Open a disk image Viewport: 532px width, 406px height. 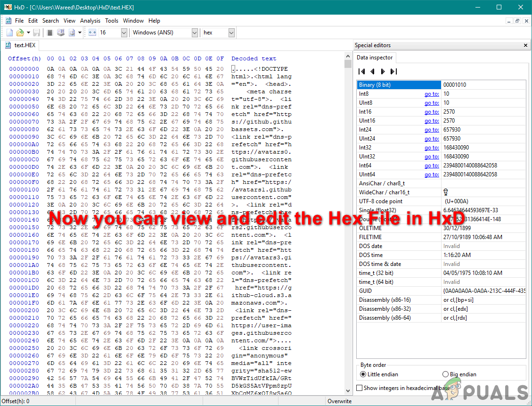(x=72, y=32)
